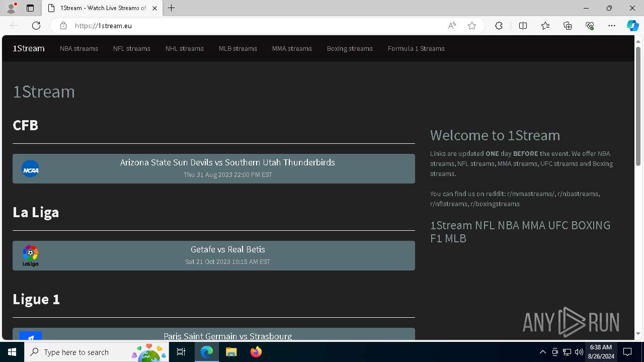Click the LaLiga logo thumbnail

tap(31, 256)
